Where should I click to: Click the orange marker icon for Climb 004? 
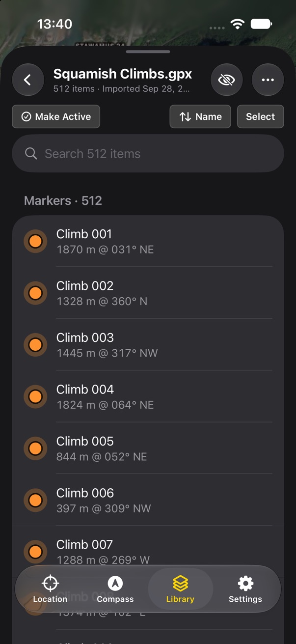click(x=35, y=396)
